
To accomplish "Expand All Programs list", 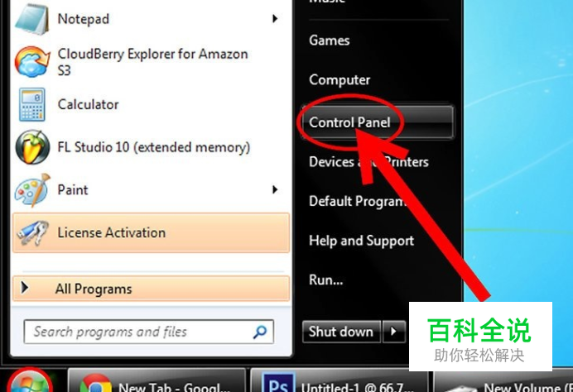I will pyautogui.click(x=152, y=289).
